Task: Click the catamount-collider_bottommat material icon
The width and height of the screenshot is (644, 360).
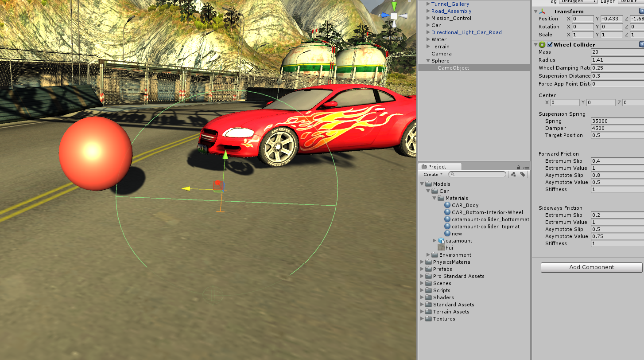Action: (x=447, y=219)
